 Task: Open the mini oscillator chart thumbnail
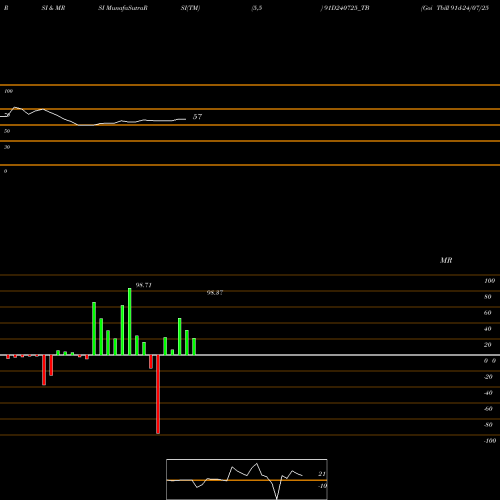pos(247,479)
